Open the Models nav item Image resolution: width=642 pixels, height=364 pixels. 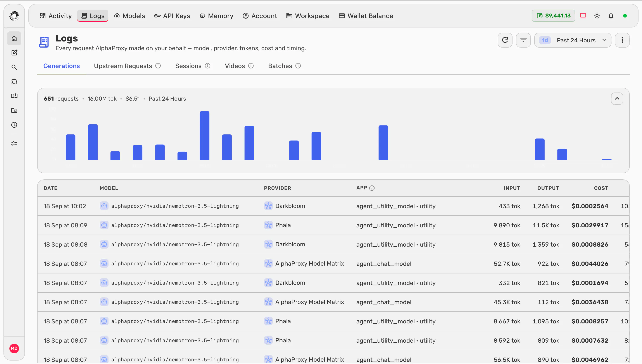(x=129, y=16)
